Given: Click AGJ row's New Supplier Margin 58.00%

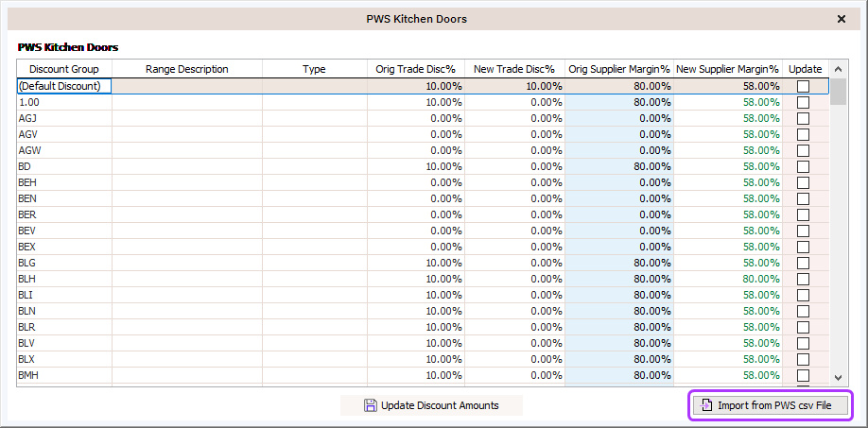Looking at the screenshot, I should 728,118.
